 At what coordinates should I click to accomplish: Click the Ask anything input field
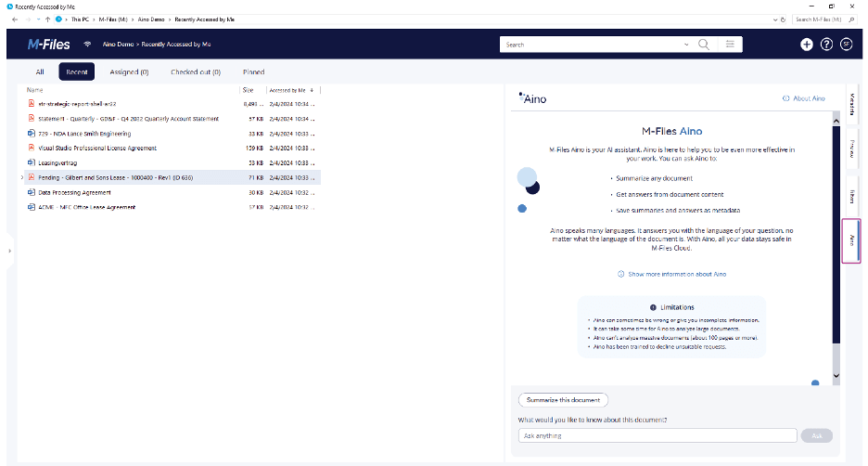(657, 435)
